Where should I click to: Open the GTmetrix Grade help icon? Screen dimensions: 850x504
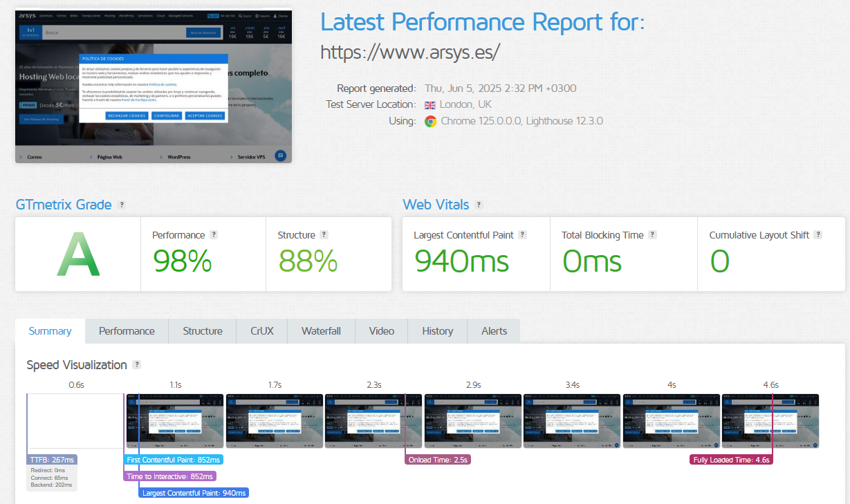[122, 205]
